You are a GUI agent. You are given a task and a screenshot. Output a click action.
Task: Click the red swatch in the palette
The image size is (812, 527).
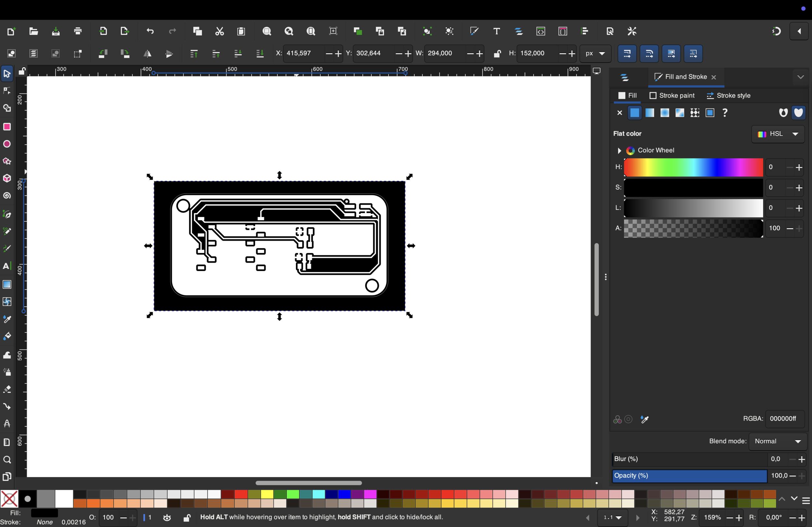point(241,494)
